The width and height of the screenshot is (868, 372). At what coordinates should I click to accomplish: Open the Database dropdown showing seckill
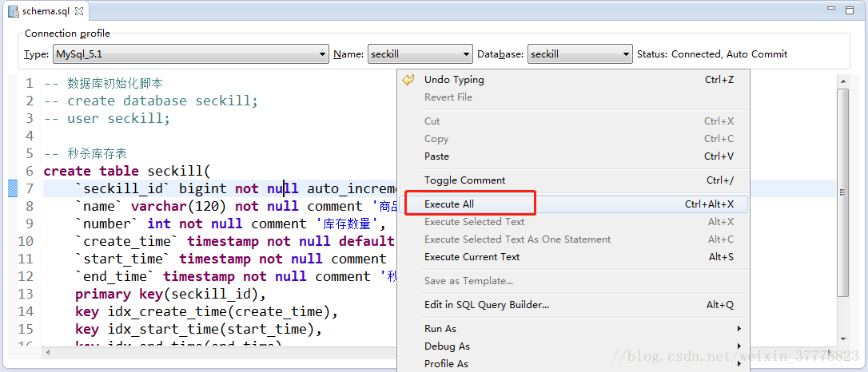579,54
